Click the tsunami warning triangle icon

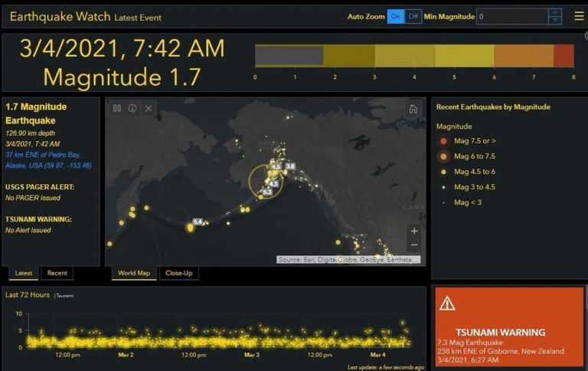[447, 304]
